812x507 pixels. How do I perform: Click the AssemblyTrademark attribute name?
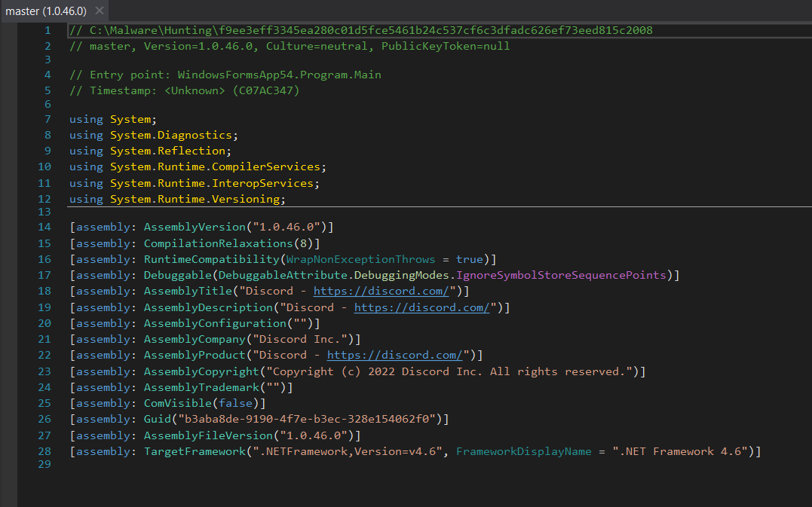[201, 387]
